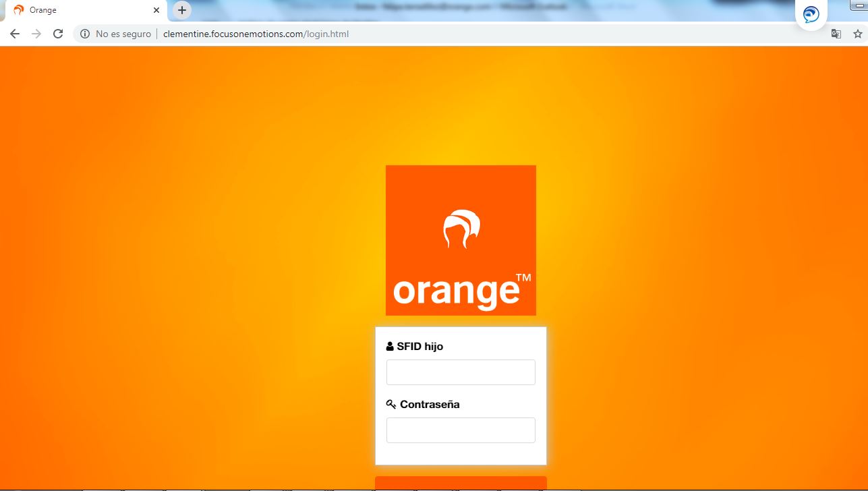
Task: Click the 'No es seguro' security label
Action: tap(123, 34)
